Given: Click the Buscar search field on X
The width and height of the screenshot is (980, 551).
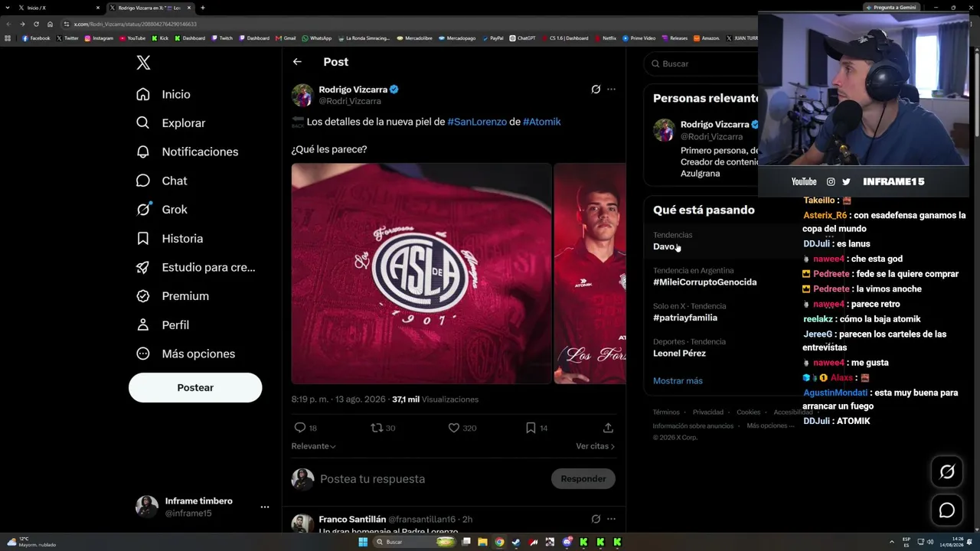Looking at the screenshot, I should click(701, 64).
